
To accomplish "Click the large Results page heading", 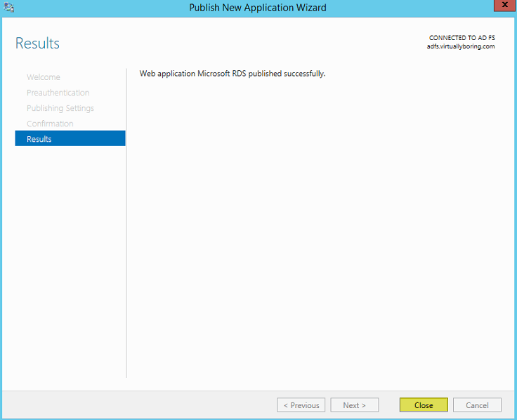I will click(x=37, y=43).
